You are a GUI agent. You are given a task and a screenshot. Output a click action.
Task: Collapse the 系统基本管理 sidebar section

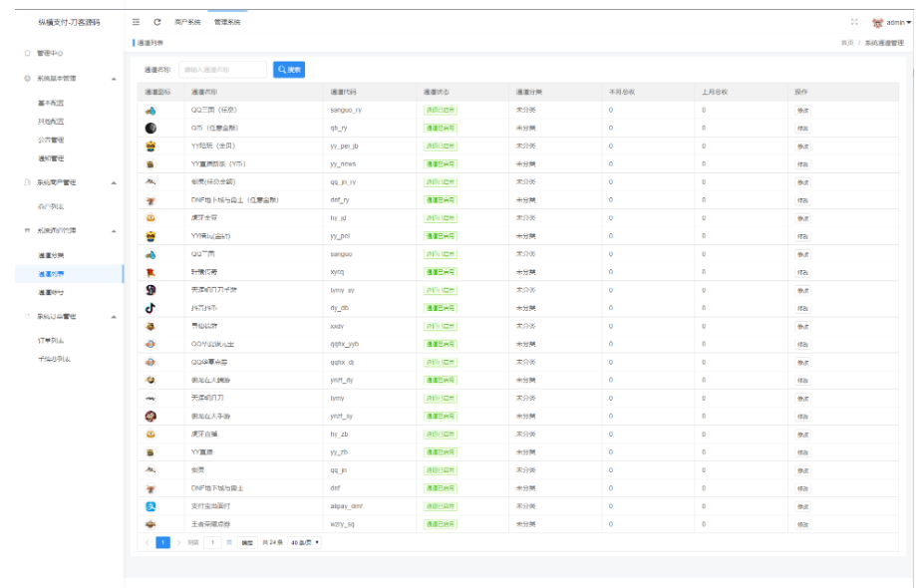pyautogui.click(x=113, y=78)
